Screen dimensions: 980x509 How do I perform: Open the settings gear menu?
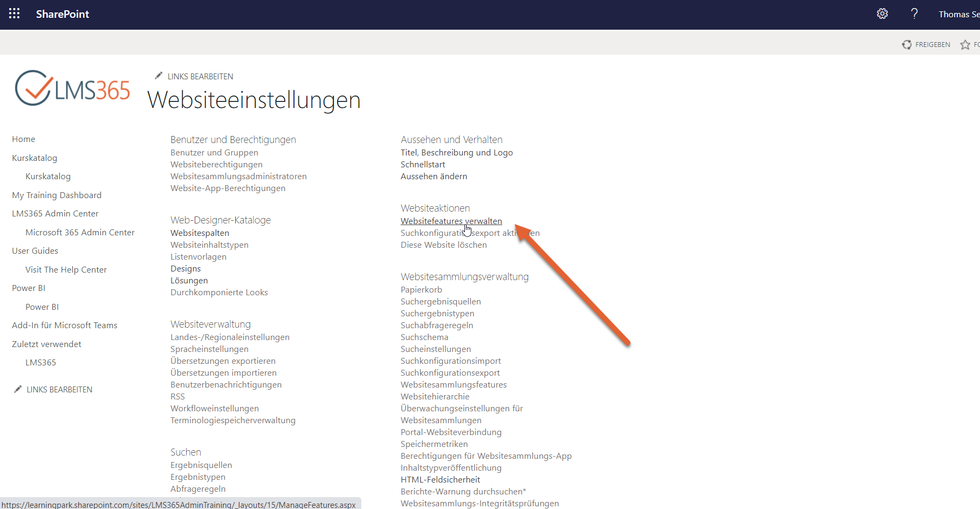coord(882,13)
